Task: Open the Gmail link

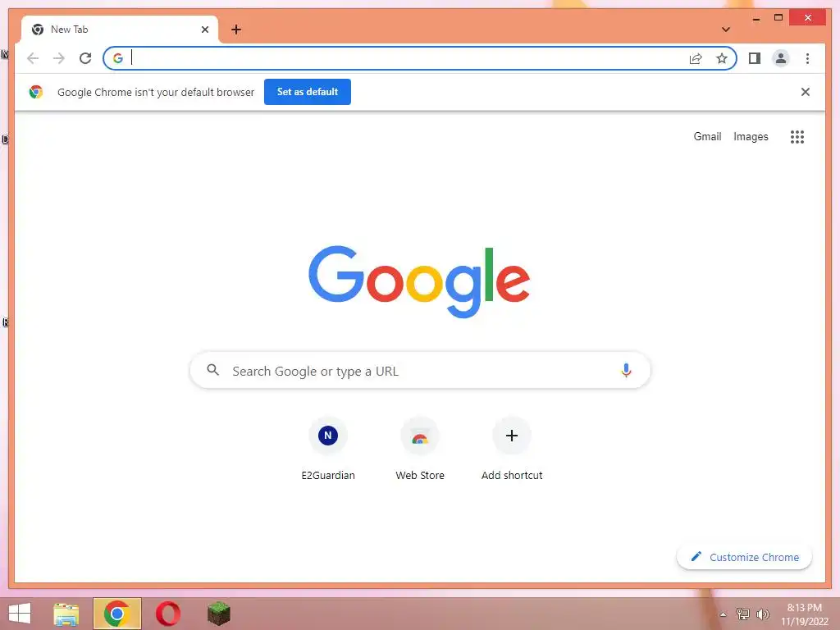Action: [707, 137]
